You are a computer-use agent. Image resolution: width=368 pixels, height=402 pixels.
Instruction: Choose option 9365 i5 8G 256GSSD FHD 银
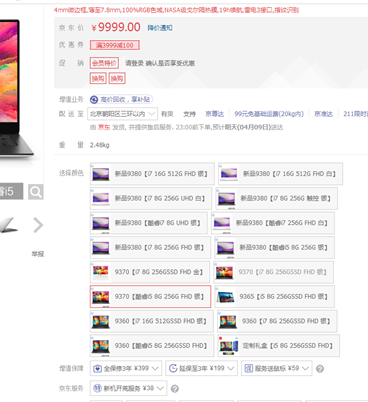[274, 296]
